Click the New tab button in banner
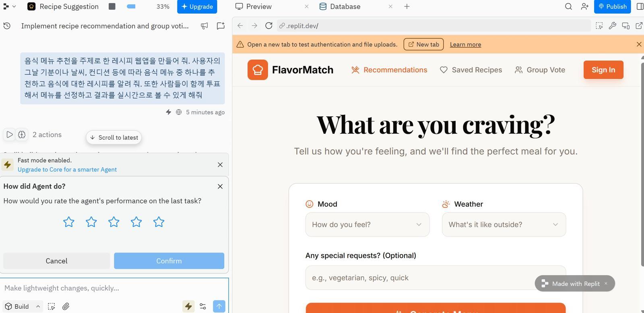This screenshot has height=313, width=644. point(423,44)
